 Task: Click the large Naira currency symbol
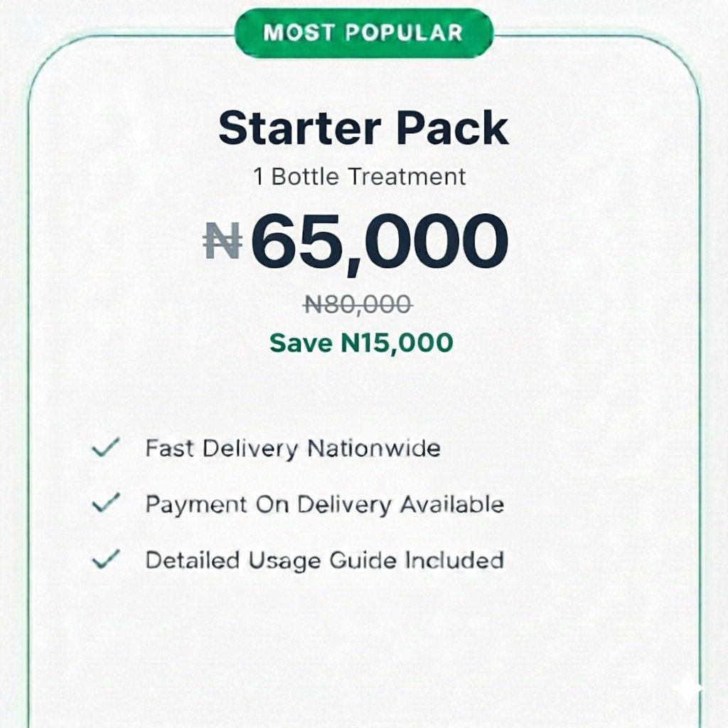pos(223,241)
